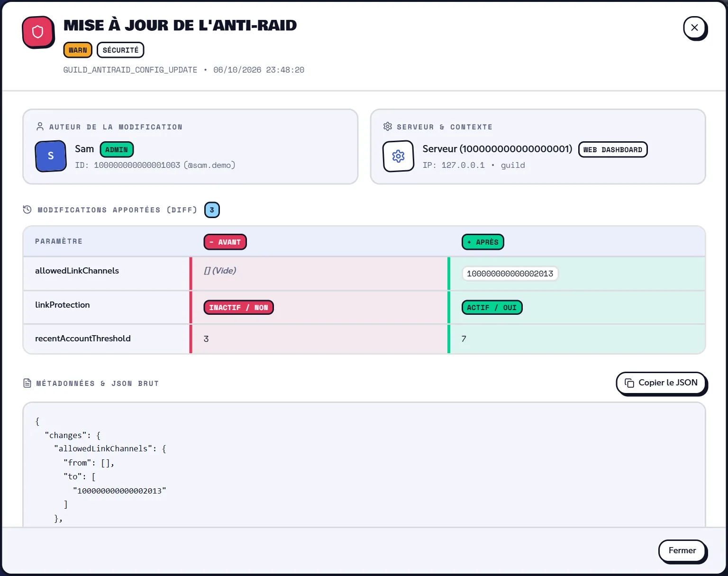Click the ACTIF / OUI badge
Image resolution: width=728 pixels, height=576 pixels.
[492, 307]
